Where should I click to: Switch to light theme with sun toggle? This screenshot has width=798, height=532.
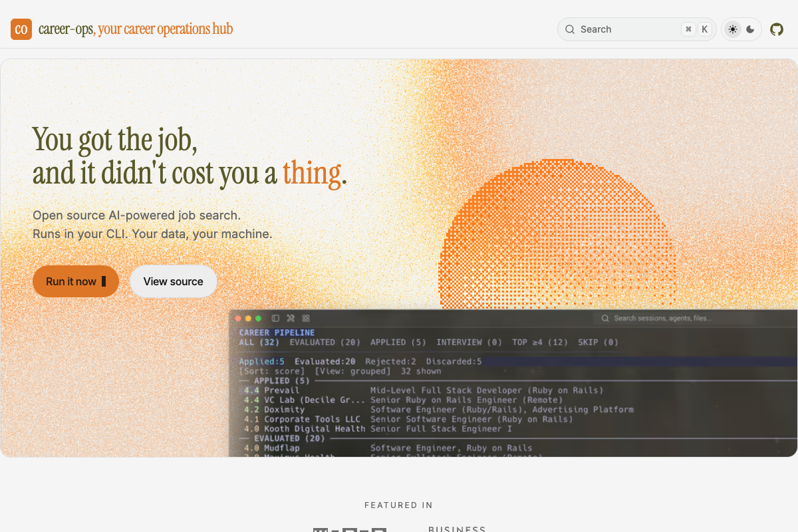[733, 29]
